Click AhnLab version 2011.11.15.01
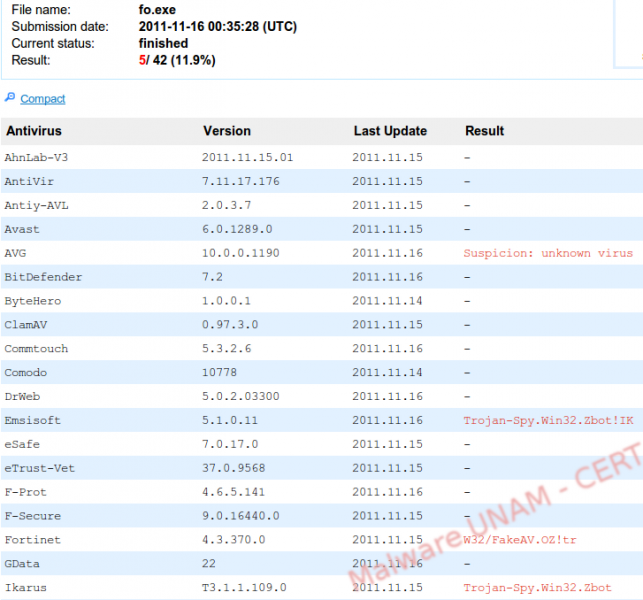 [247, 157]
